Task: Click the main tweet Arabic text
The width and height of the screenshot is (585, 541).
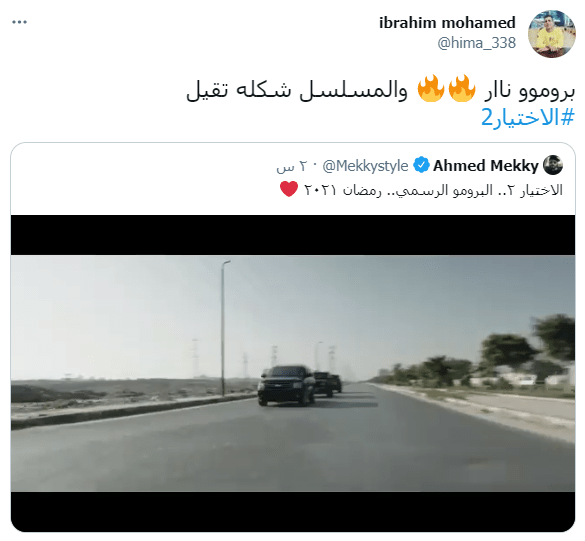Action: tap(381, 91)
